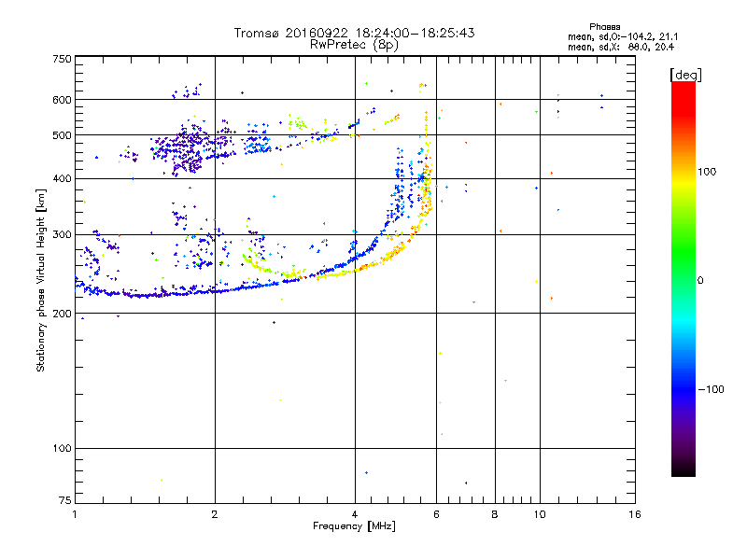This screenshot has height=560, width=747.
Task: Click the x-axis tick label '16'
Action: pyautogui.click(x=635, y=514)
